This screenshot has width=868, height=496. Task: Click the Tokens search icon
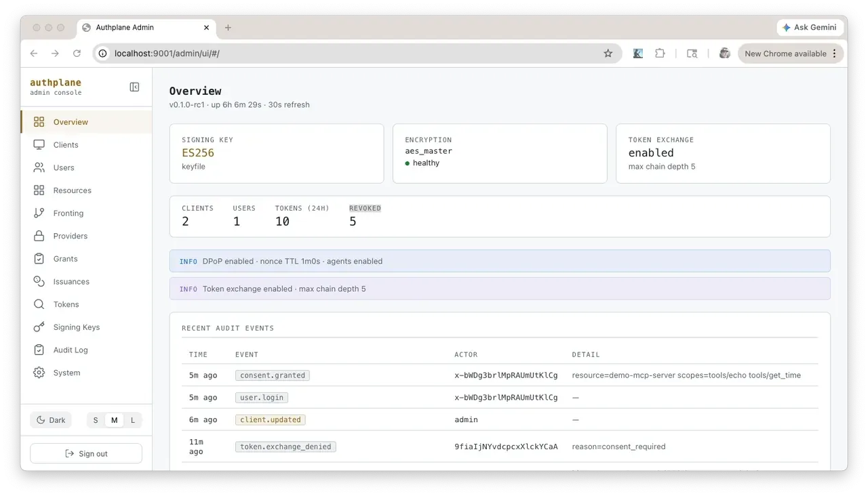click(x=39, y=304)
